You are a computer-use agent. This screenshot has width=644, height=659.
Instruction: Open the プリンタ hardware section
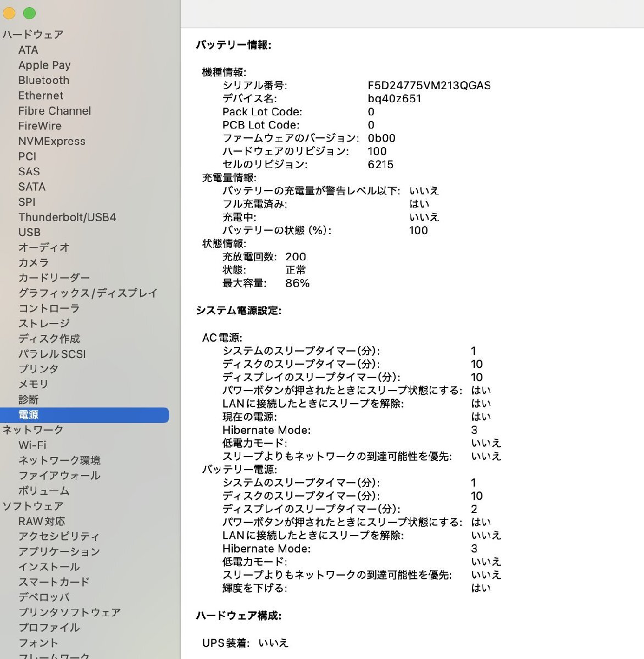(x=38, y=369)
